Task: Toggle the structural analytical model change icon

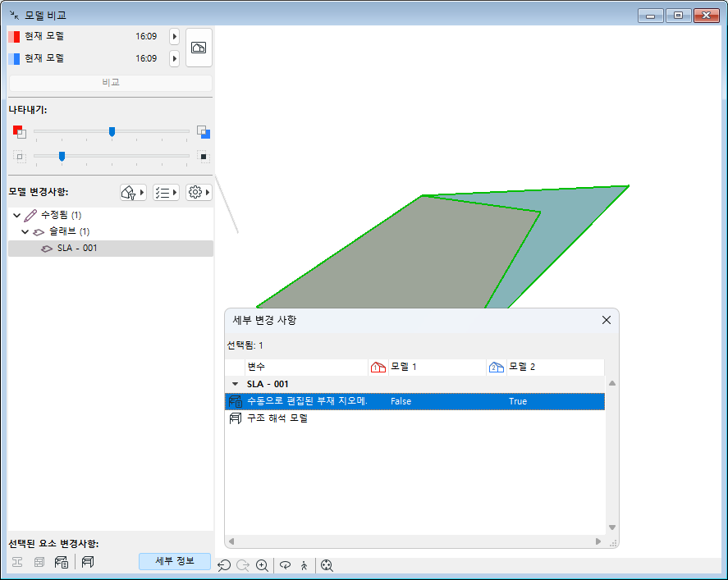Action: click(x=88, y=562)
